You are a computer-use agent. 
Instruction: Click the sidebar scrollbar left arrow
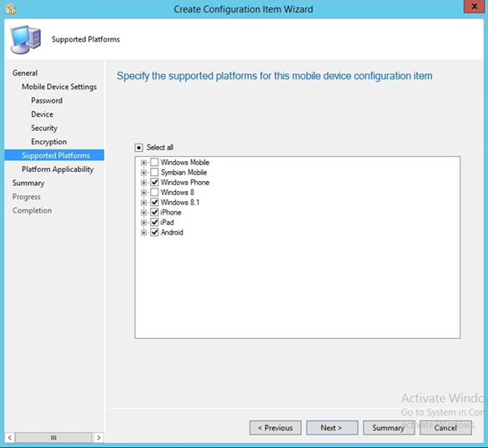pos(10,437)
